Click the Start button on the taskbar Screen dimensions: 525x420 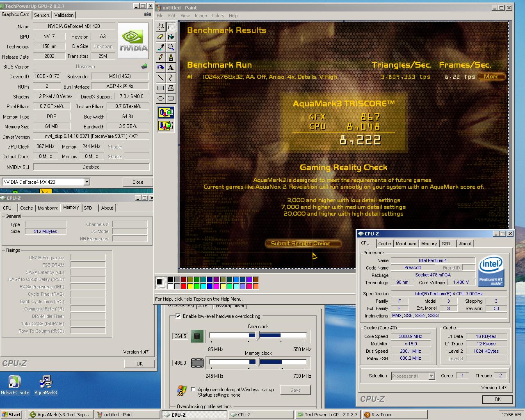pyautogui.click(x=11, y=415)
